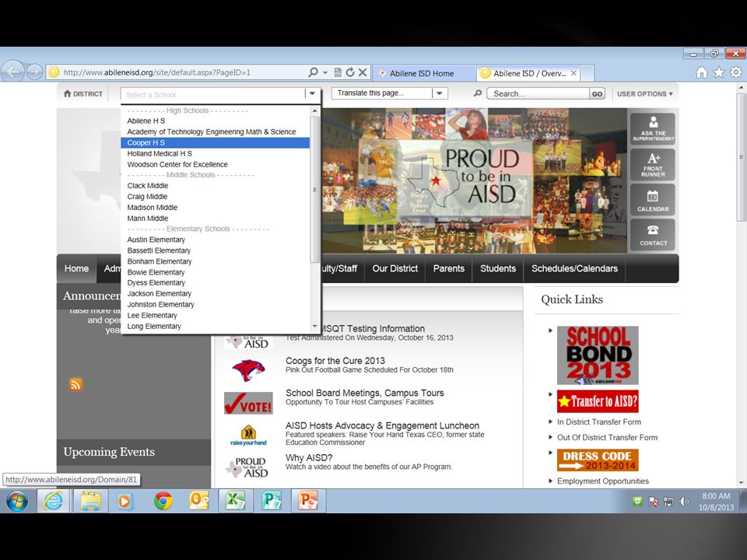The image size is (747, 560).
Task: Choose Cooper H S in the dropdown
Action: [x=216, y=143]
